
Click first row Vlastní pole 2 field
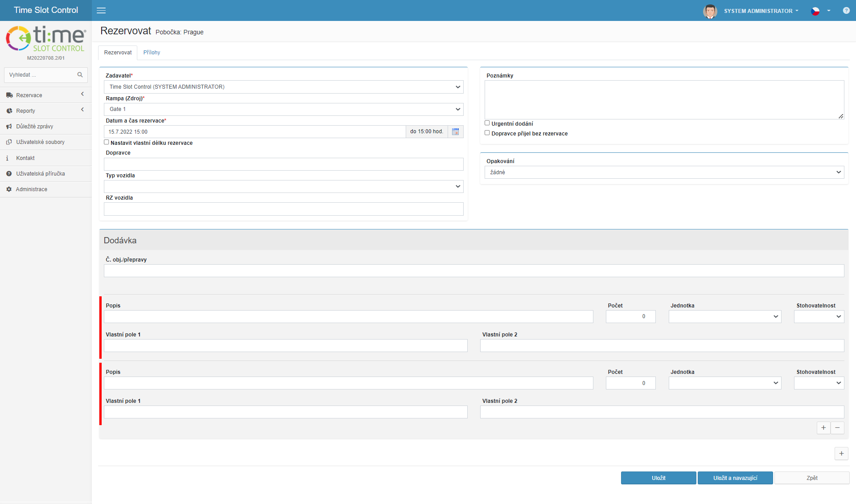point(662,345)
